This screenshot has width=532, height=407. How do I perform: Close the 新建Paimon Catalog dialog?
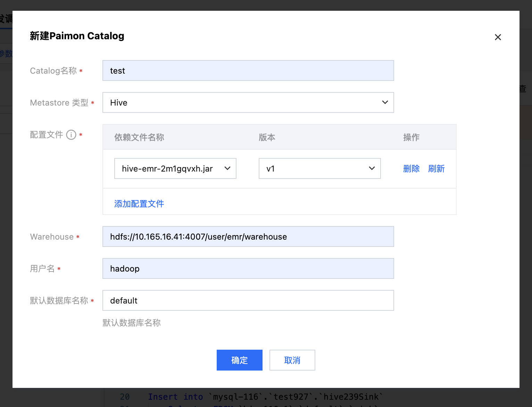click(x=498, y=37)
